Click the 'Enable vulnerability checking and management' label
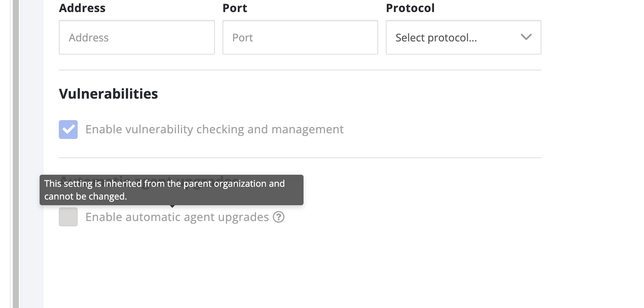The width and height of the screenshot is (644, 308). click(214, 130)
